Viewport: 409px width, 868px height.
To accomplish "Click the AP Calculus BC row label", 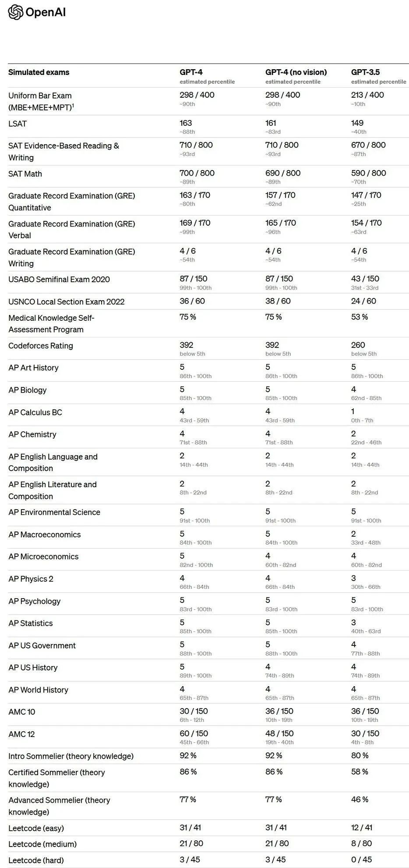I will click(x=35, y=412).
